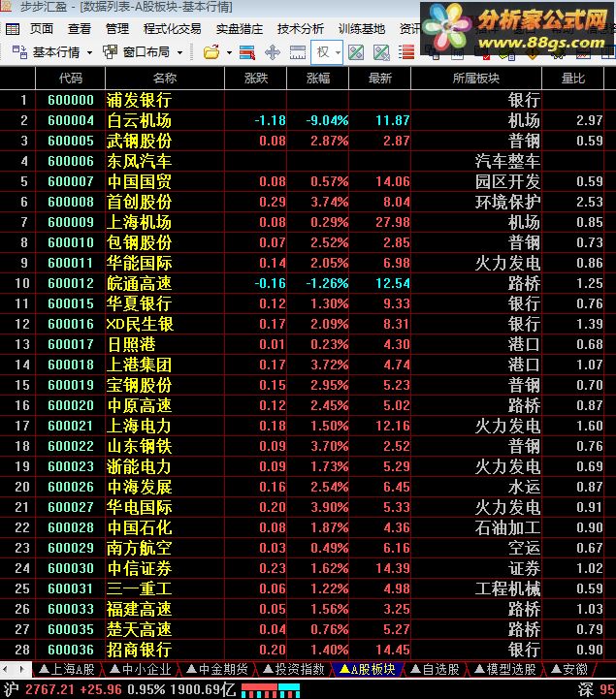Click 环境保护 sector cell
Viewport: 616px width, 699px height.
[x=507, y=202]
